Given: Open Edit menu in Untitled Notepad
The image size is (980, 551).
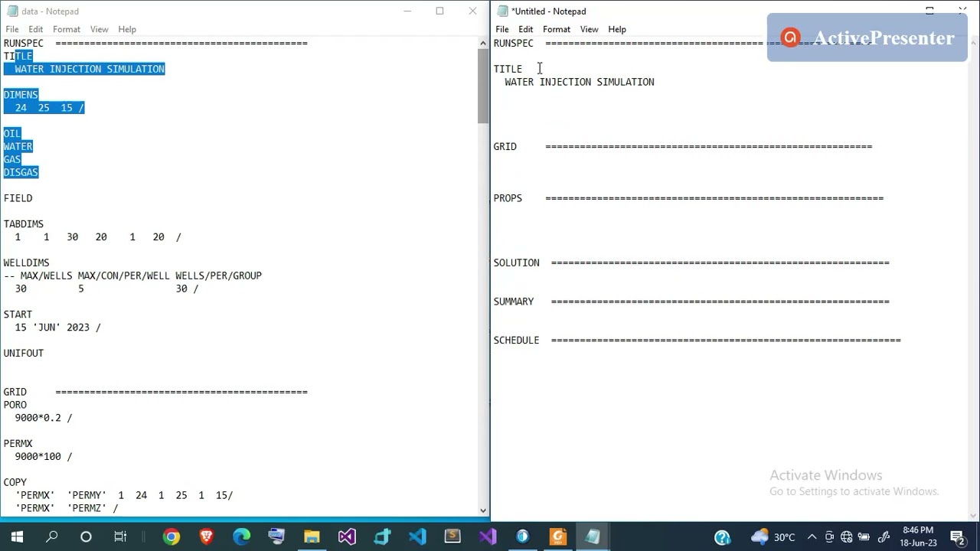Looking at the screenshot, I should pos(526,29).
